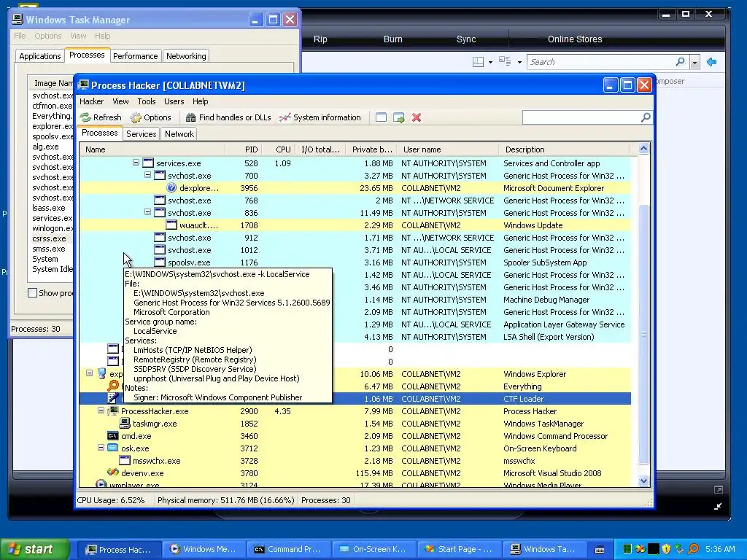Select the CTF Loader row

pos(355,399)
